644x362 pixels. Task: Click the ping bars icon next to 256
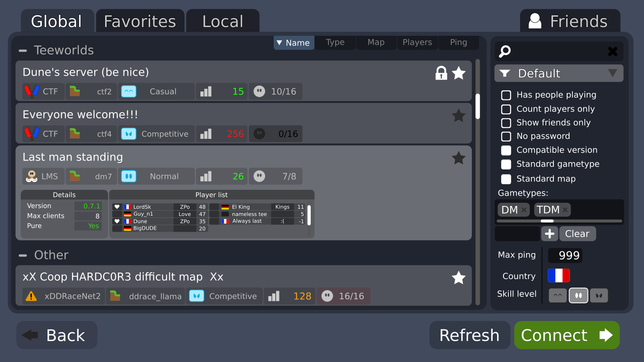pos(206,134)
